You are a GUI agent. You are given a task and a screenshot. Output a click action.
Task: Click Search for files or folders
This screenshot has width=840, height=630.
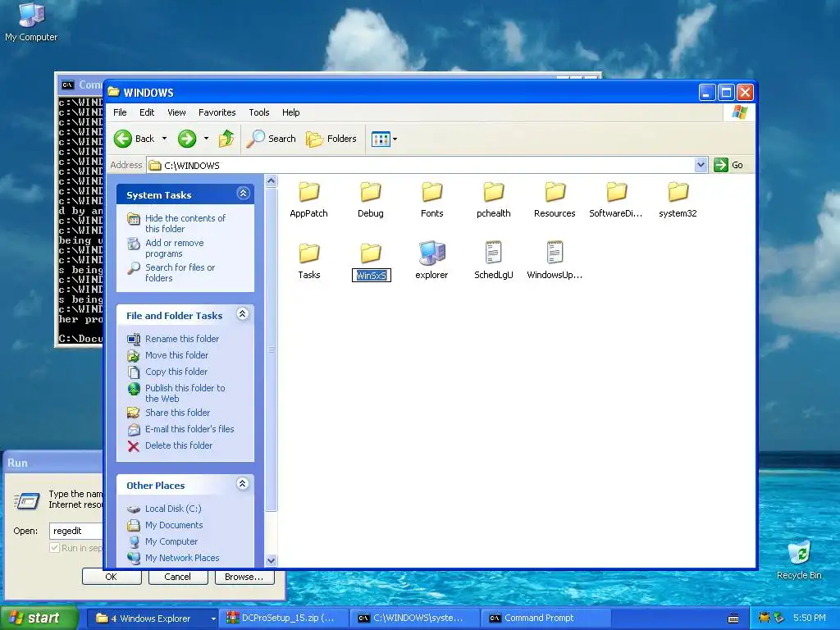click(x=180, y=272)
